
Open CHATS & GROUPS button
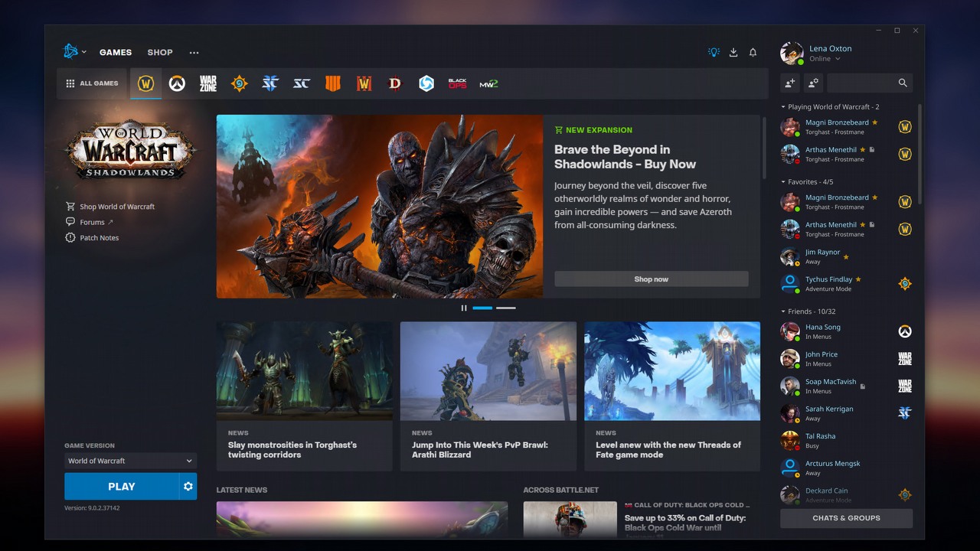click(846, 518)
